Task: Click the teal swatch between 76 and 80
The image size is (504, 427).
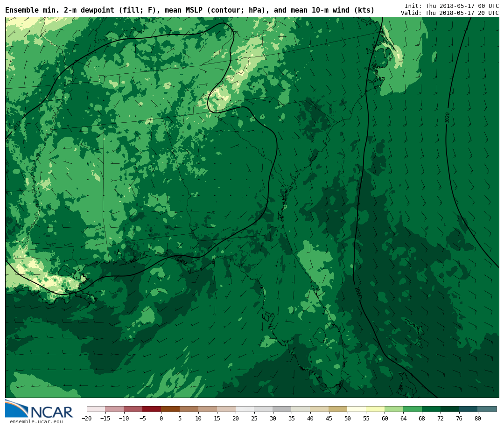Action: click(x=469, y=409)
